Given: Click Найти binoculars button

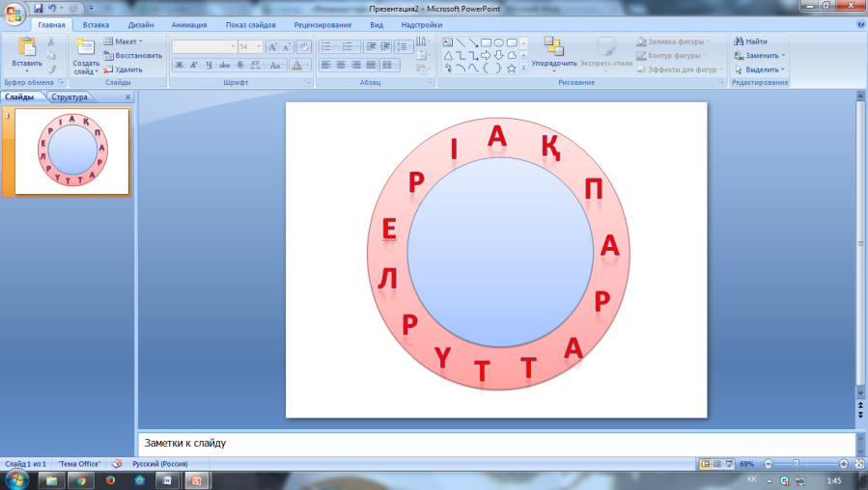Looking at the screenshot, I should 750,41.
